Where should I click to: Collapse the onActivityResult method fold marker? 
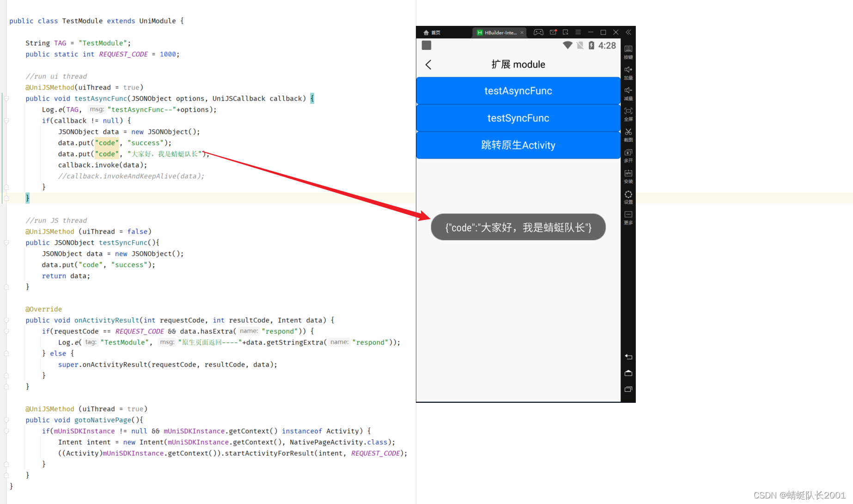click(6, 320)
